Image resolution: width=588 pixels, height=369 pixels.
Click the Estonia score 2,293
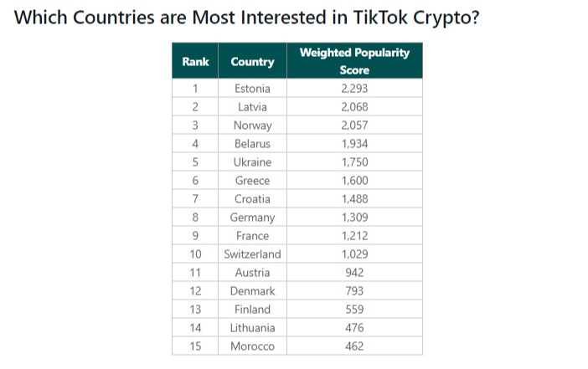tap(354, 89)
